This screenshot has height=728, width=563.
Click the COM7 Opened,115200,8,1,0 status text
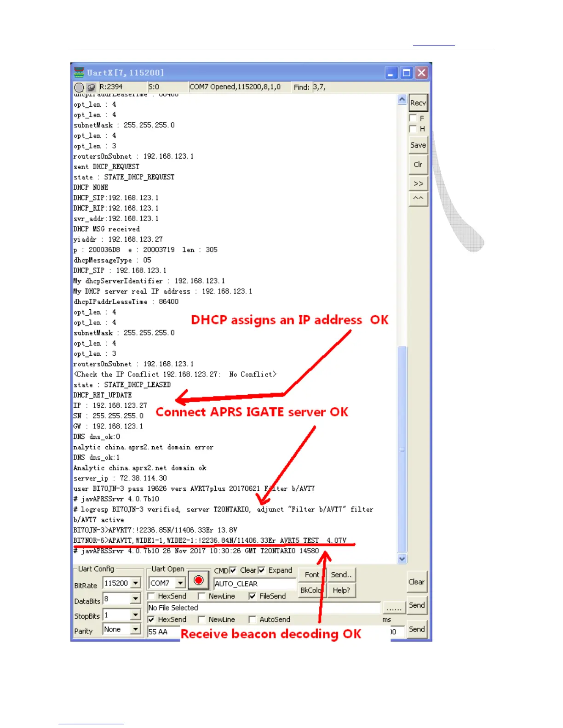click(235, 87)
